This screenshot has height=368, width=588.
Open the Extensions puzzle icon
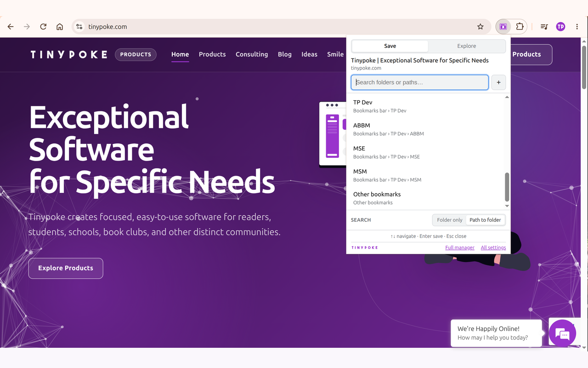(x=520, y=27)
